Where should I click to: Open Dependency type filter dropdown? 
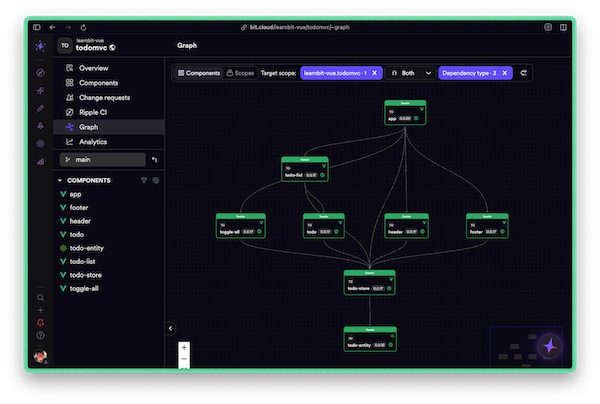pos(469,73)
